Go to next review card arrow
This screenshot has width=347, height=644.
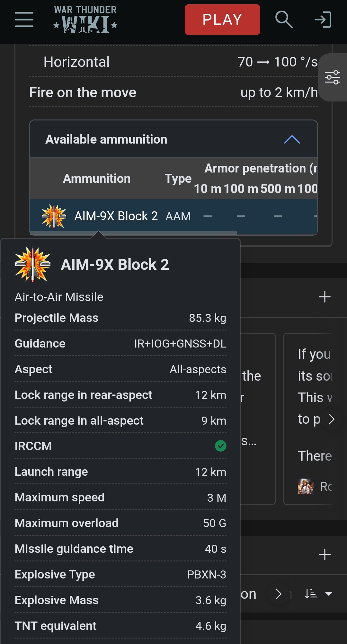pyautogui.click(x=332, y=419)
